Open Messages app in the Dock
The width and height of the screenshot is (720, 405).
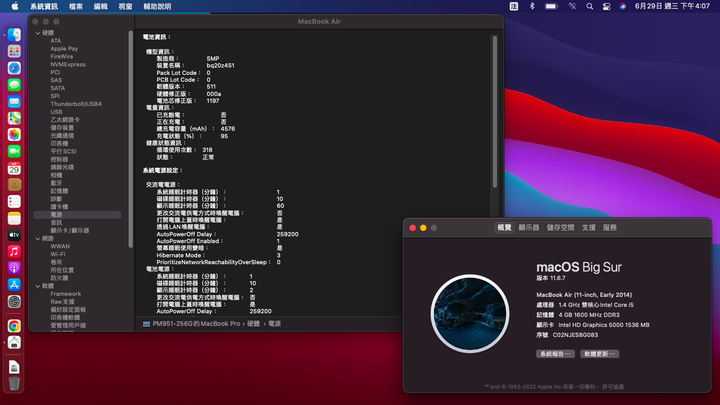(14, 85)
